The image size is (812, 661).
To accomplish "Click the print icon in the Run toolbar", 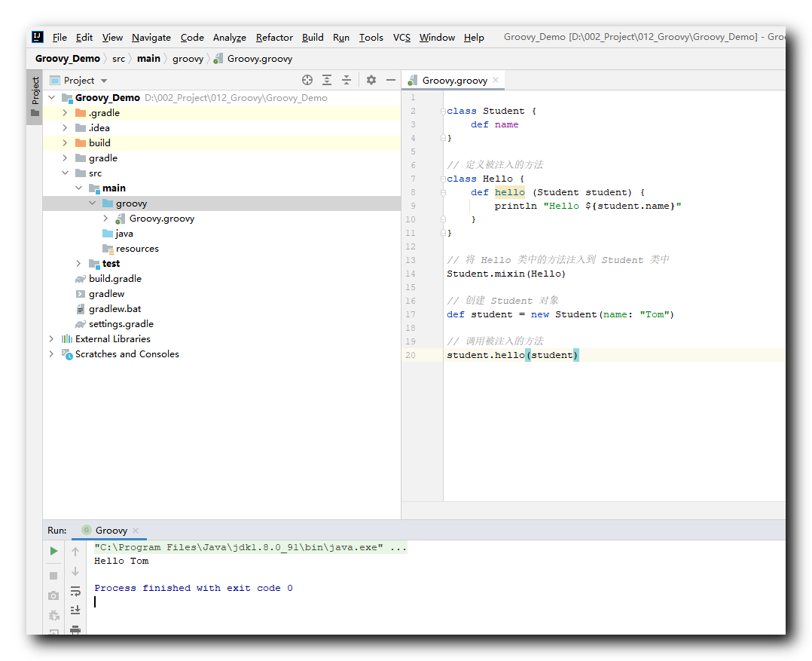I will tap(75, 630).
